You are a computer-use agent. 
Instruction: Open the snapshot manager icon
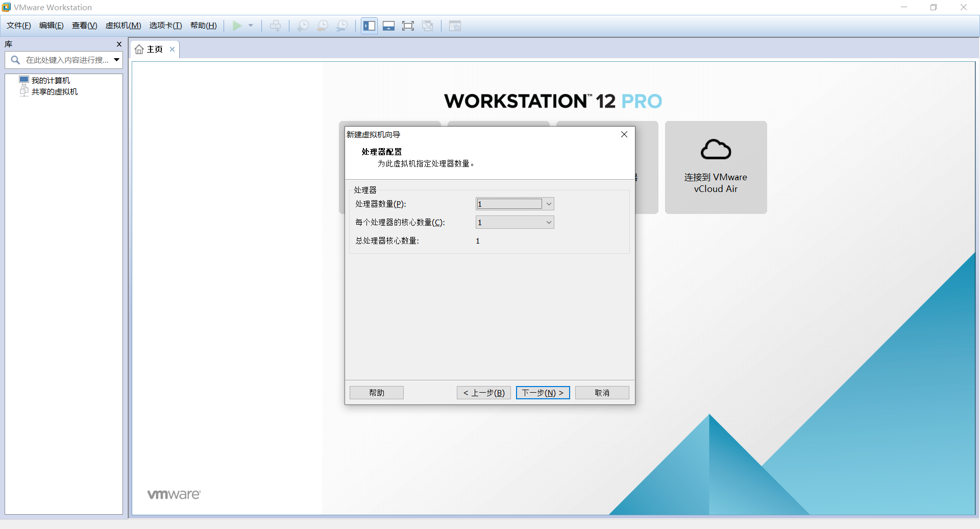pos(342,26)
